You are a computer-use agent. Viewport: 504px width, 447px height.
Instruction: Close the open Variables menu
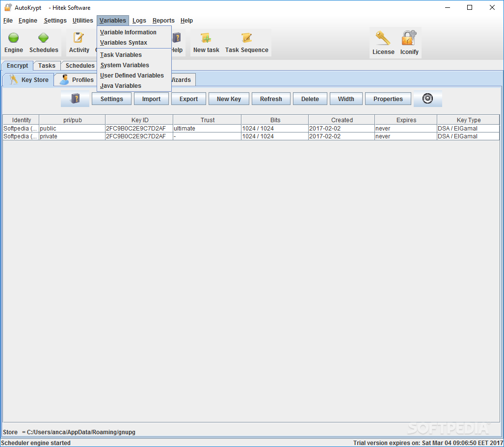113,21
